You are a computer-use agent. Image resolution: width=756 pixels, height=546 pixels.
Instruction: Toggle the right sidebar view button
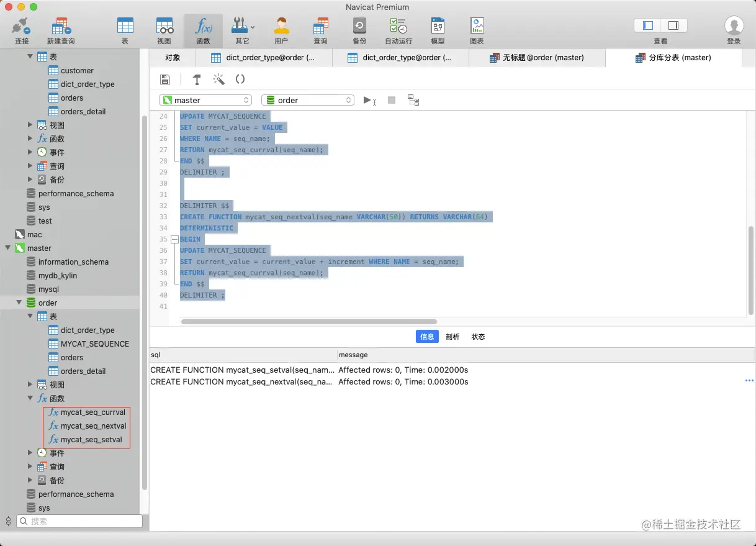click(673, 25)
